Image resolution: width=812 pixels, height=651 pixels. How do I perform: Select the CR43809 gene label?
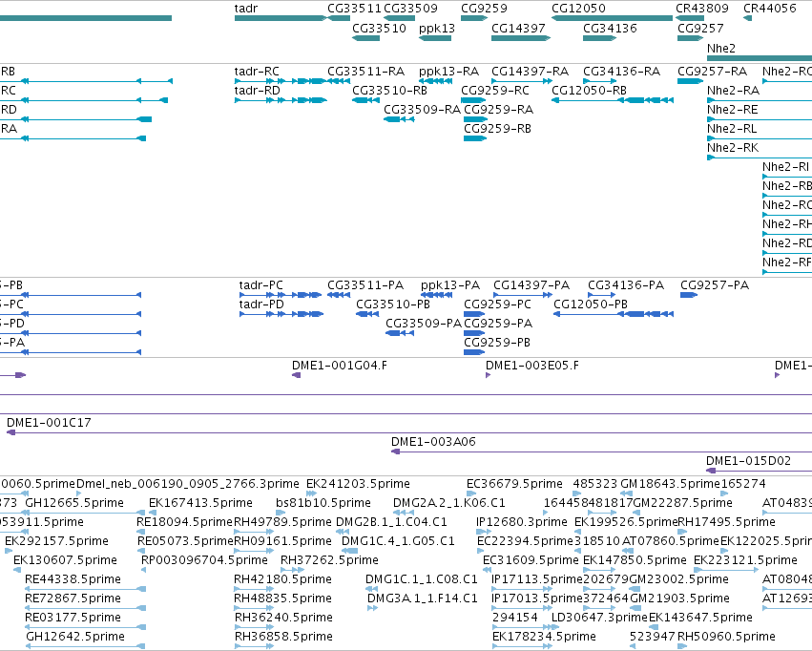pos(702,9)
